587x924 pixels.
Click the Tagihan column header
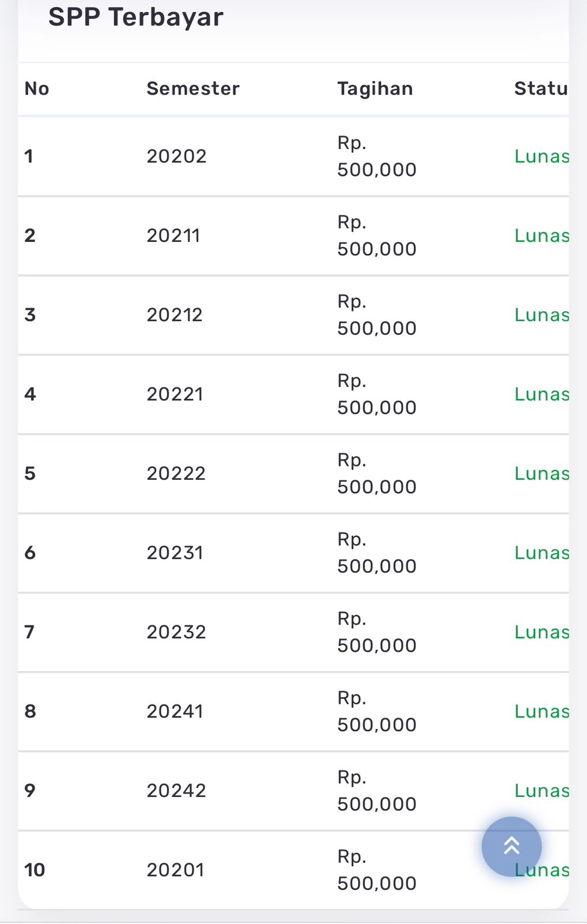[x=375, y=88]
